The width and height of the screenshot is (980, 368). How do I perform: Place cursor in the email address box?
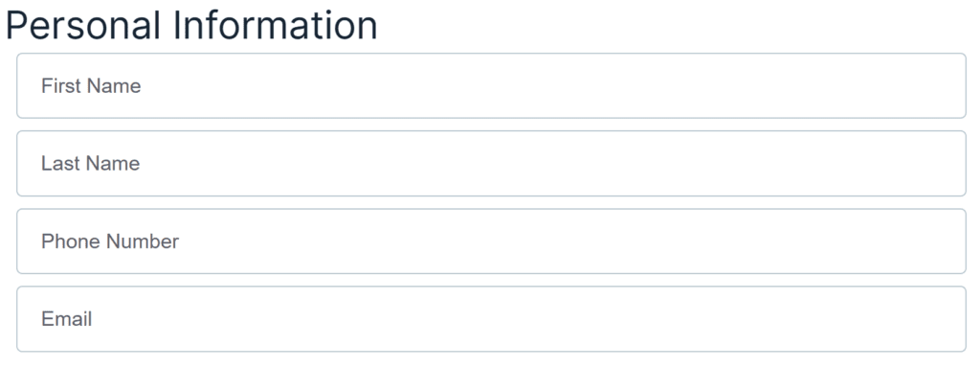tap(491, 318)
